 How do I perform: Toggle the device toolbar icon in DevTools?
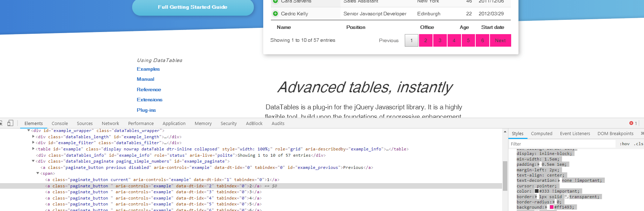coord(10,123)
